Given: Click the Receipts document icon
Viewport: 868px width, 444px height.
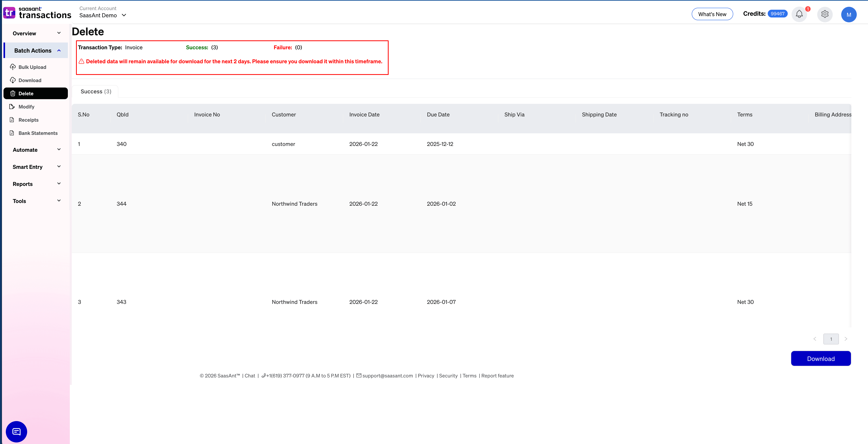Looking at the screenshot, I should pyautogui.click(x=12, y=120).
